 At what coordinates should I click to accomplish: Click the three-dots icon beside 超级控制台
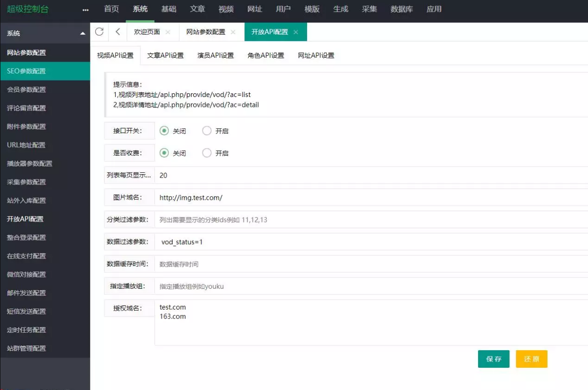click(x=85, y=9)
